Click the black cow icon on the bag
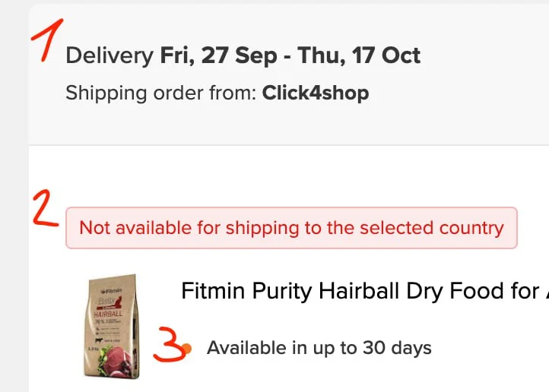This screenshot has height=392, width=549. [x=100, y=341]
